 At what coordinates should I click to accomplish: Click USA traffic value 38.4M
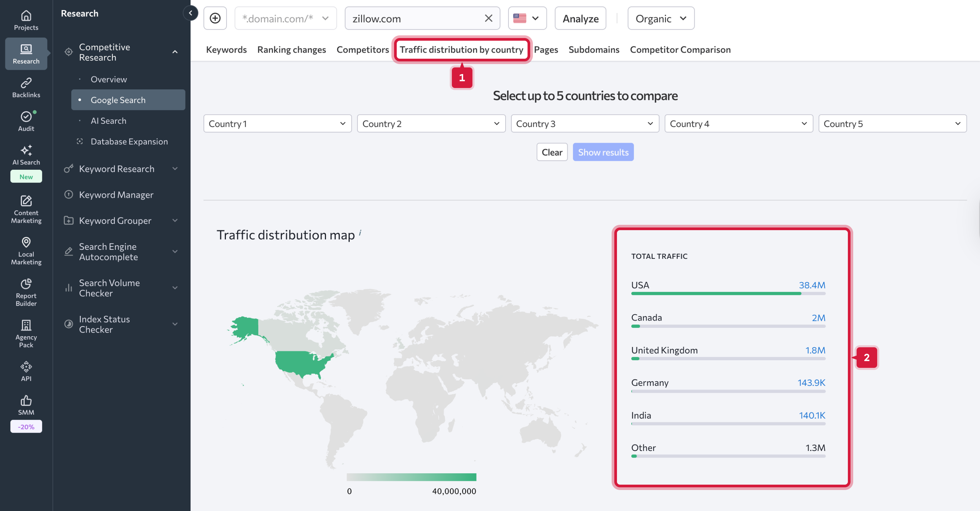(811, 285)
